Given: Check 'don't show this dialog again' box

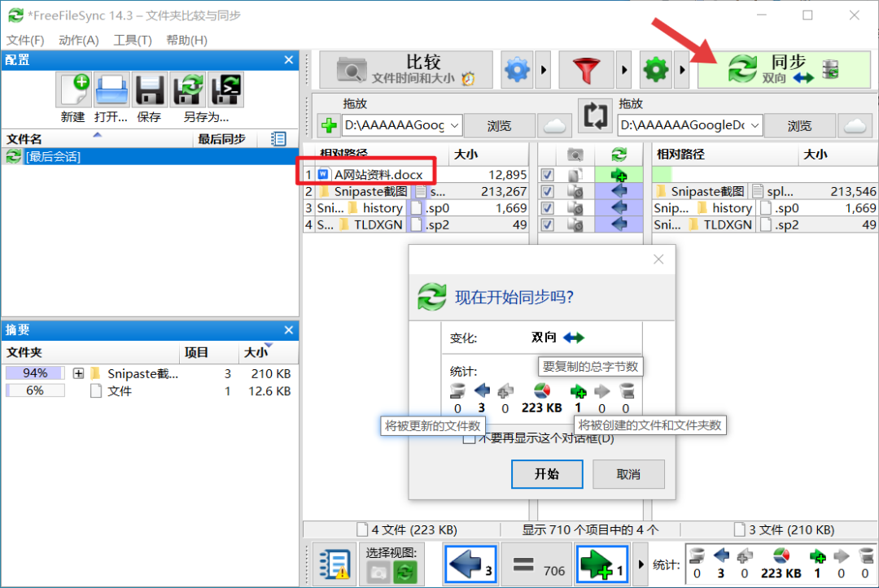Looking at the screenshot, I should tap(469, 438).
